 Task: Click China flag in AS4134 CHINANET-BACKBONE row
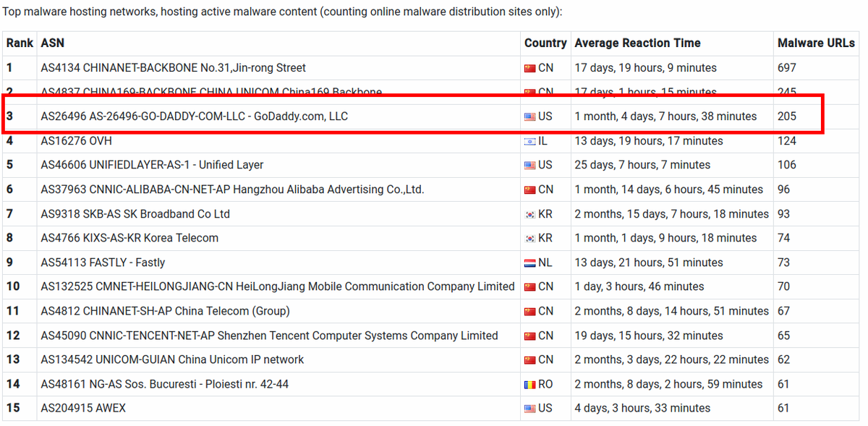[530, 68]
